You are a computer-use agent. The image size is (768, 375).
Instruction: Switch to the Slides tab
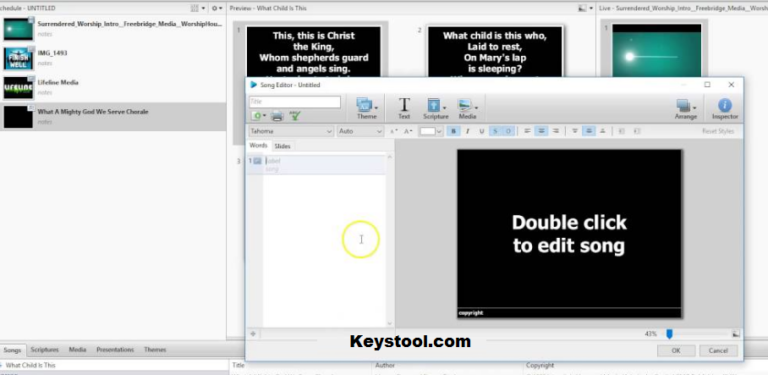coord(282,146)
